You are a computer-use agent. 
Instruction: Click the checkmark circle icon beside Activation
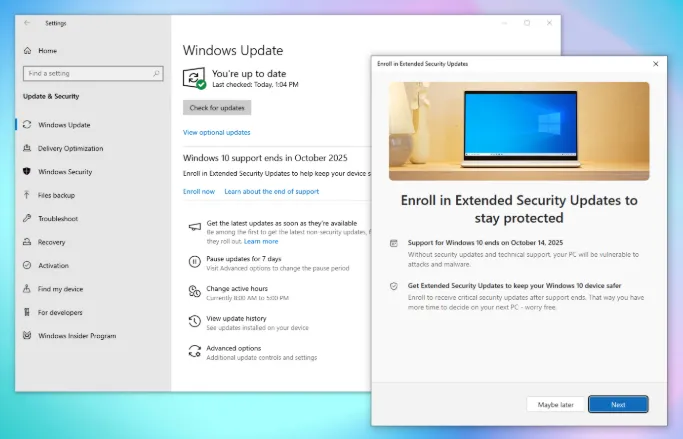click(27, 265)
